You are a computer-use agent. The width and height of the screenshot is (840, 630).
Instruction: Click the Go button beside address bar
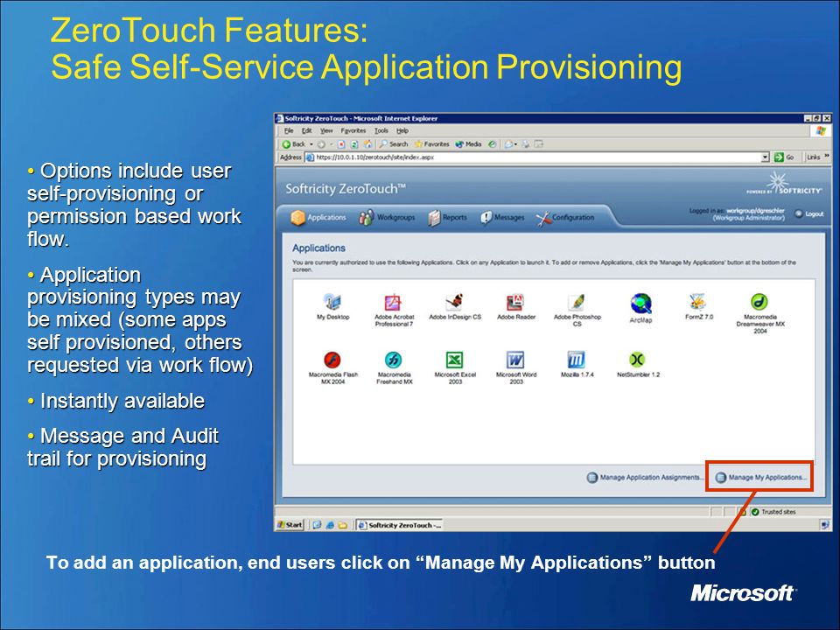(x=784, y=157)
